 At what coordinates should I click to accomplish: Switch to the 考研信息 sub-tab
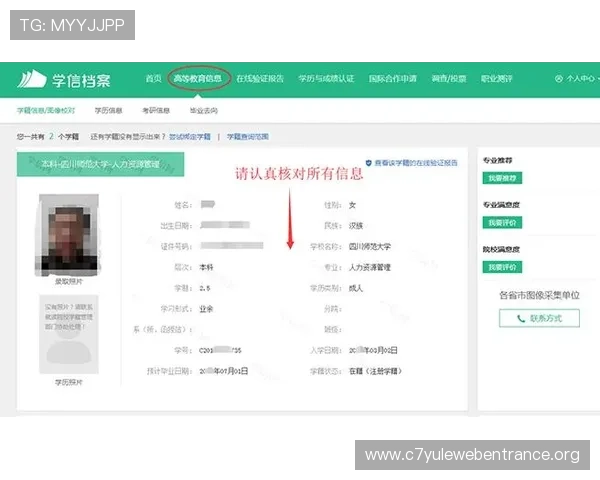coord(156,111)
